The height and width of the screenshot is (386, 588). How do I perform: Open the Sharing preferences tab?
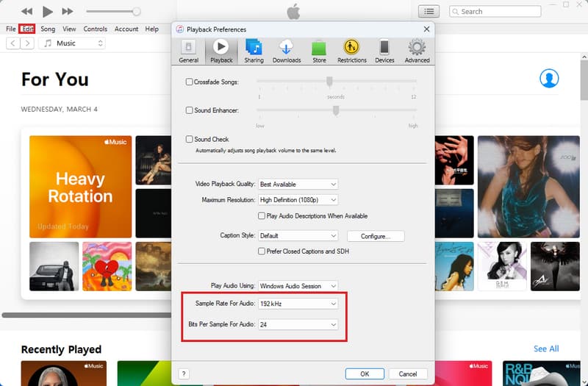click(x=254, y=51)
